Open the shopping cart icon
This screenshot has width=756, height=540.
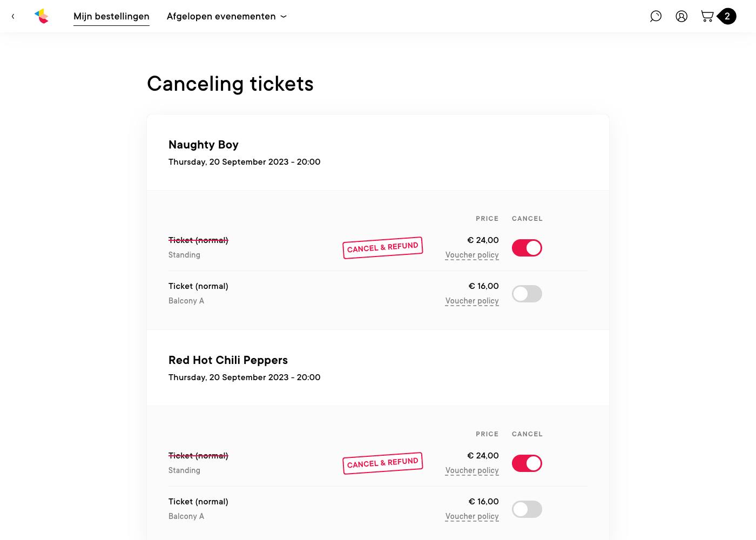707,16
